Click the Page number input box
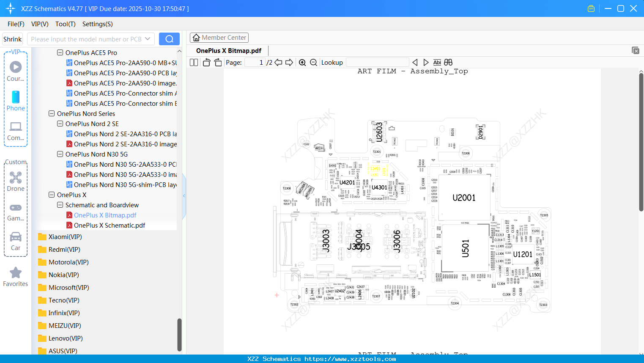644x363 pixels. (x=255, y=63)
